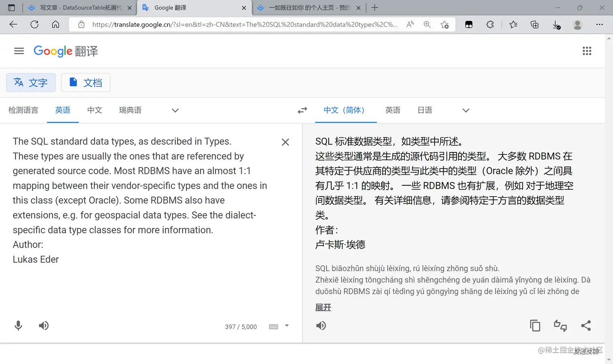Open the tab actions menu icon
Image resolution: width=613 pixels, height=364 pixels.
[11, 8]
